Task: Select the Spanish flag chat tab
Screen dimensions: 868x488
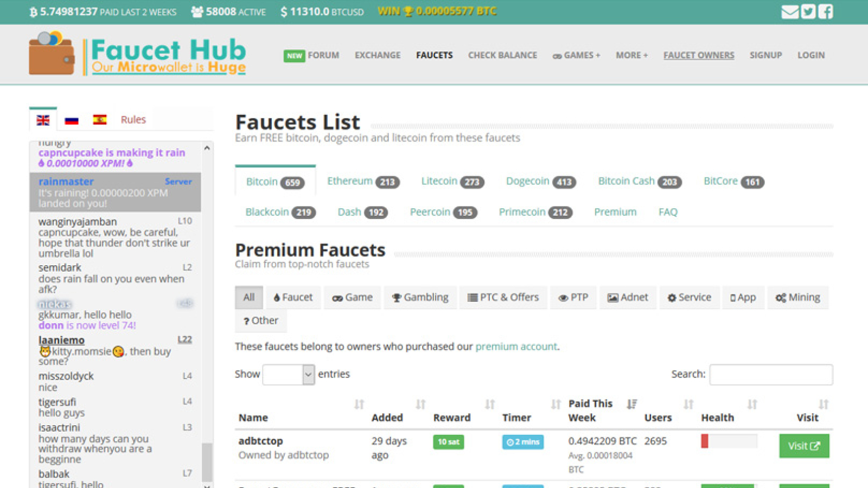Action: [x=100, y=119]
